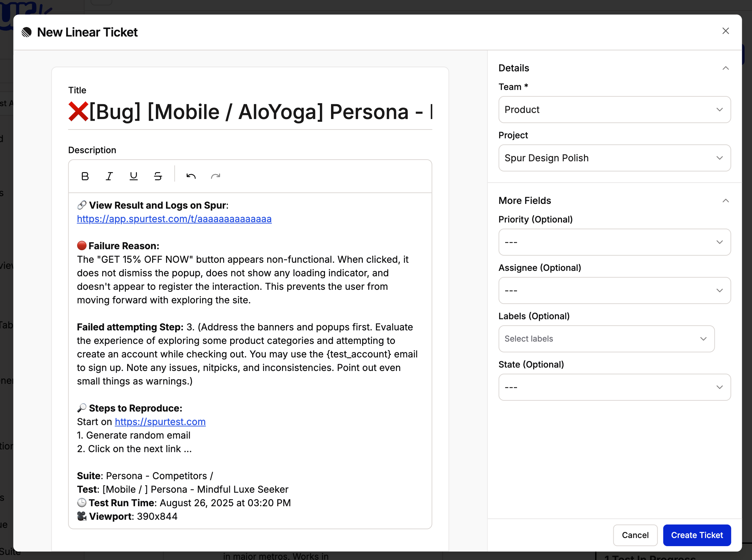The width and height of the screenshot is (752, 560).
Task: Click the redo arrow icon
Action: pyautogui.click(x=215, y=176)
